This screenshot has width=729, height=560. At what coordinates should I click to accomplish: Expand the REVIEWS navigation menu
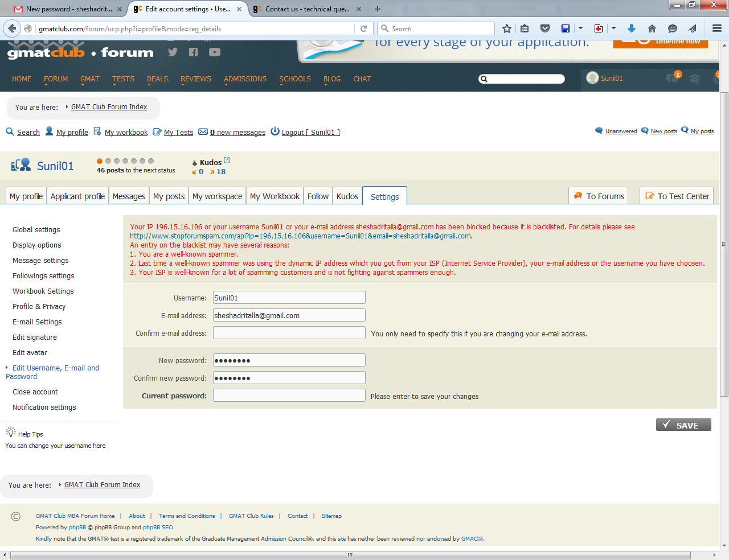click(196, 79)
